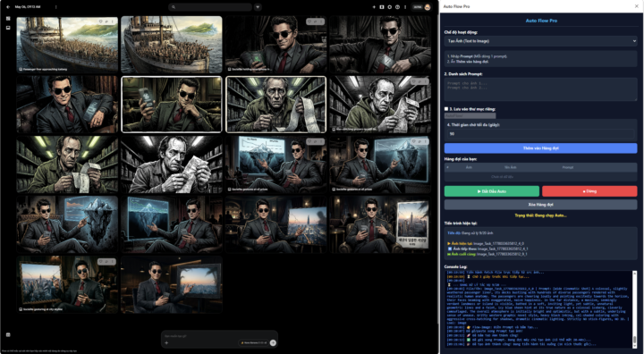Click the magnifier icon in the search bar
This screenshot has width=644, height=354.
(x=174, y=7)
